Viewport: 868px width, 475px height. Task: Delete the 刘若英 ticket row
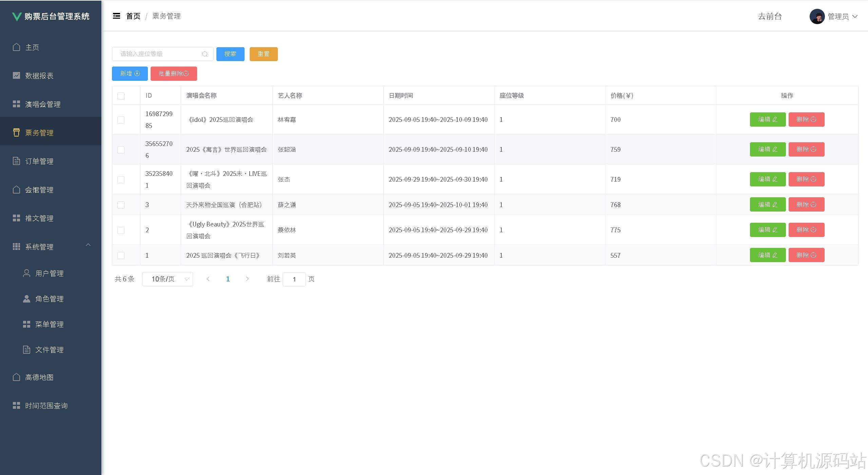point(806,255)
